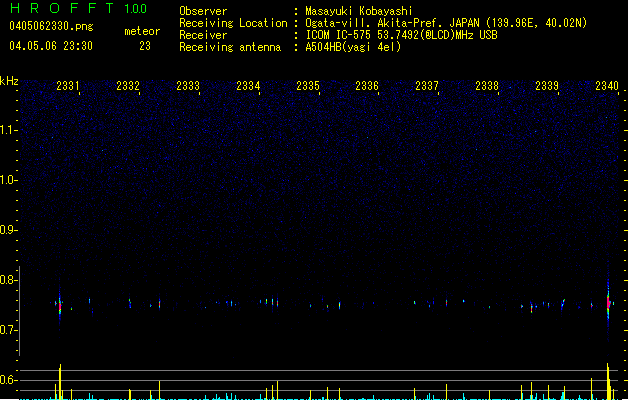
Task: Click the time marker 2338
Action: [x=487, y=86]
